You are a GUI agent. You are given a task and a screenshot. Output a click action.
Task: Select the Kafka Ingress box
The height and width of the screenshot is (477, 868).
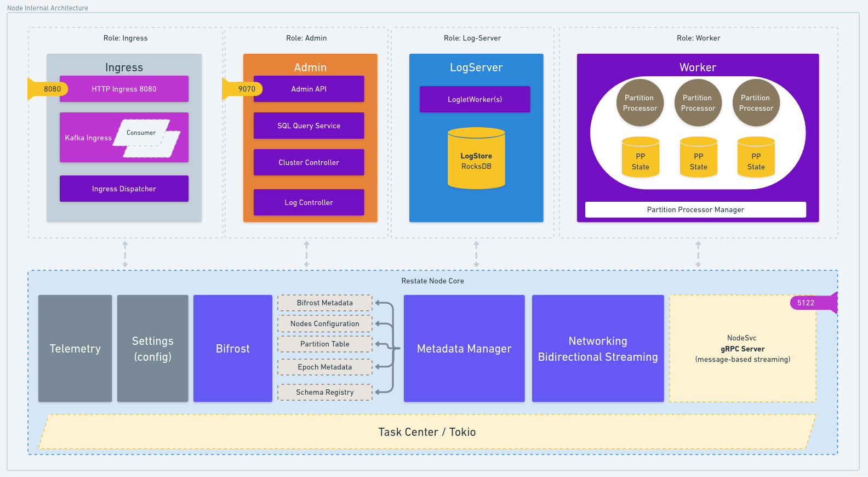[x=124, y=138]
